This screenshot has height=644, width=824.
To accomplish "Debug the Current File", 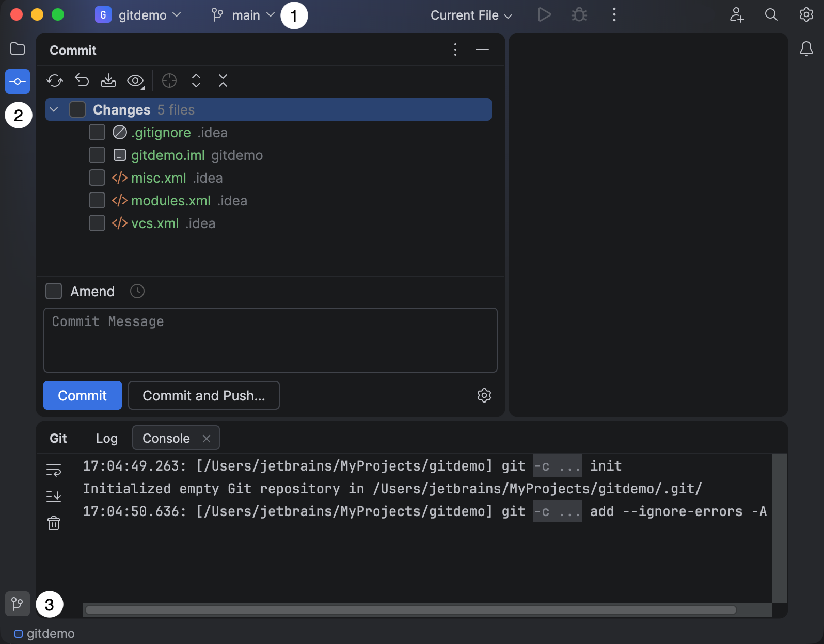I will pos(579,14).
